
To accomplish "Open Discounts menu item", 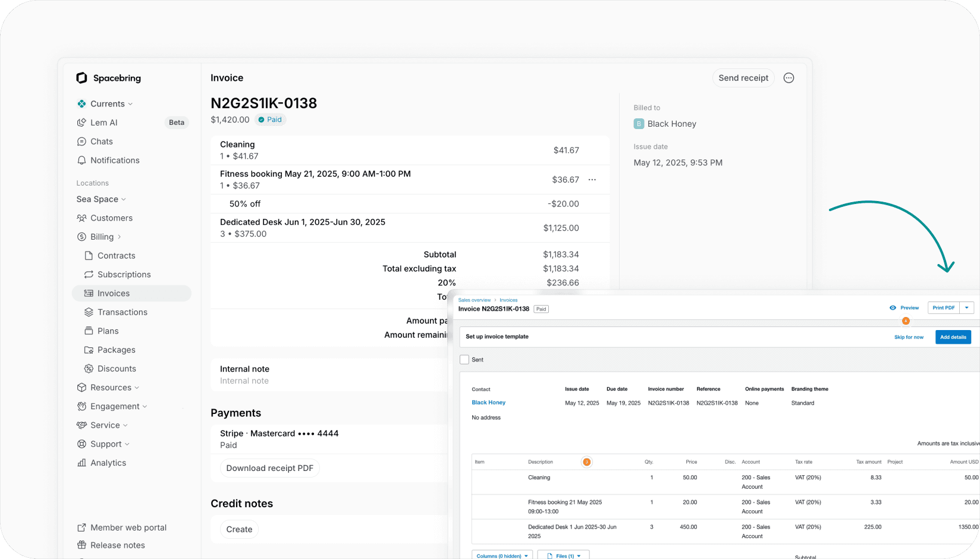I will [117, 369].
